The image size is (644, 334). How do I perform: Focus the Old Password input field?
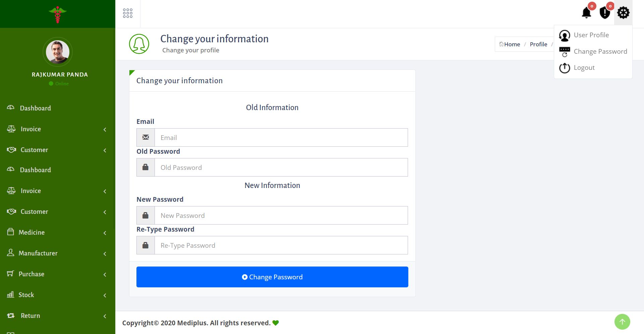[x=281, y=168]
